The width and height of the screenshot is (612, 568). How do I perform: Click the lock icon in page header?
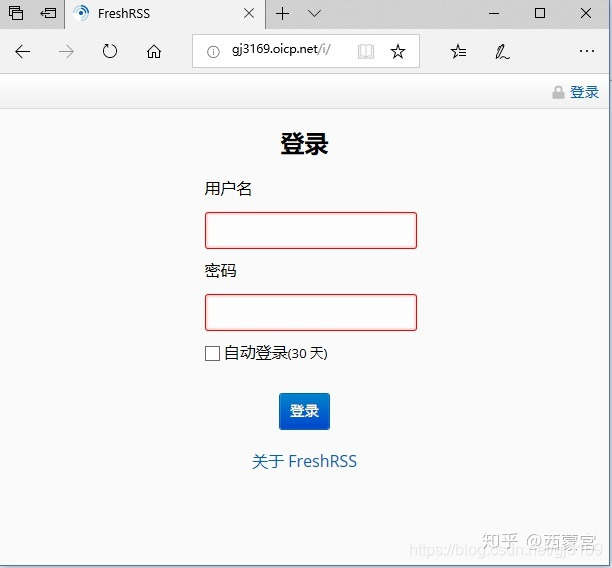(x=558, y=93)
